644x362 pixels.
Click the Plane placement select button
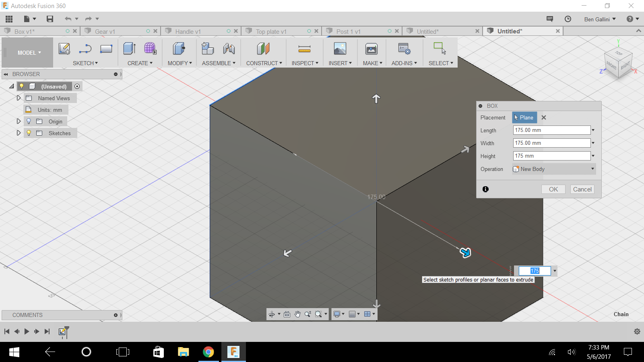(524, 117)
